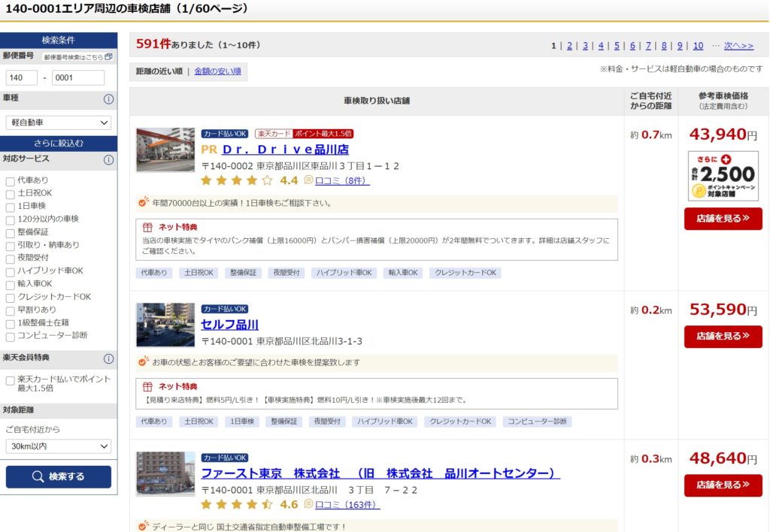Enable the 1日車検 filter
Screen dimensions: 770x532
pos(10,207)
